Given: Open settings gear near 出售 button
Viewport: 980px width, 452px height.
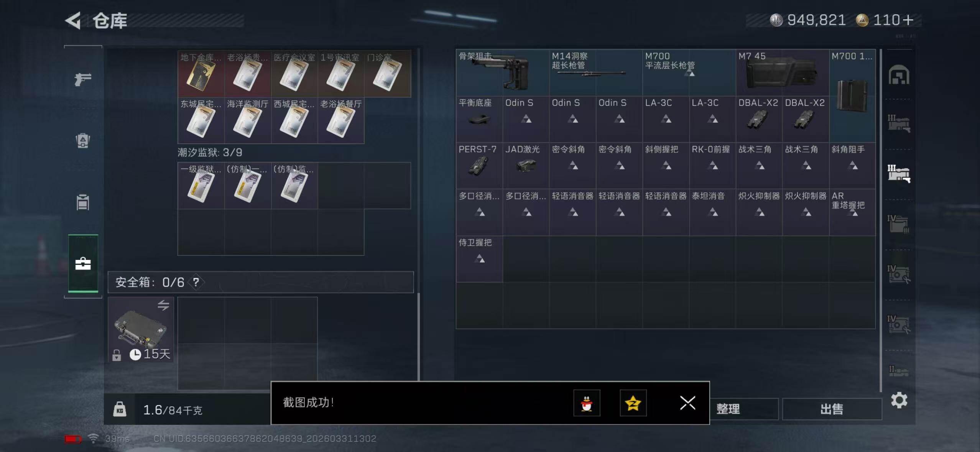Looking at the screenshot, I should click(899, 401).
